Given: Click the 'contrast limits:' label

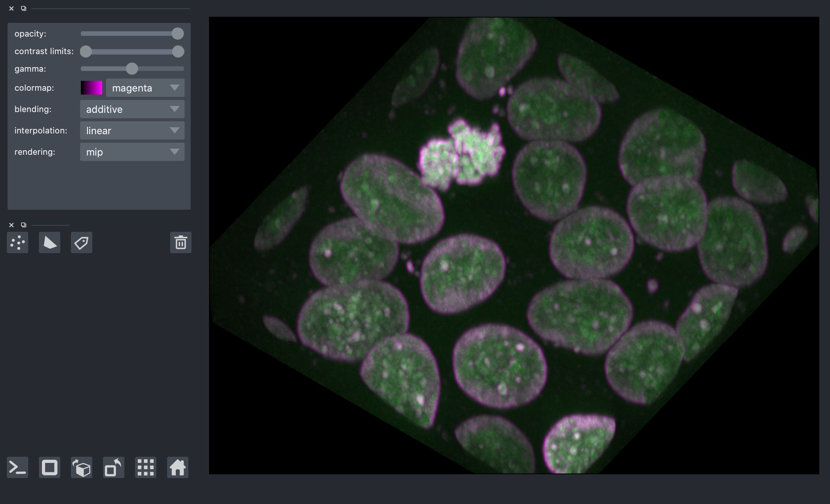Looking at the screenshot, I should click(44, 51).
